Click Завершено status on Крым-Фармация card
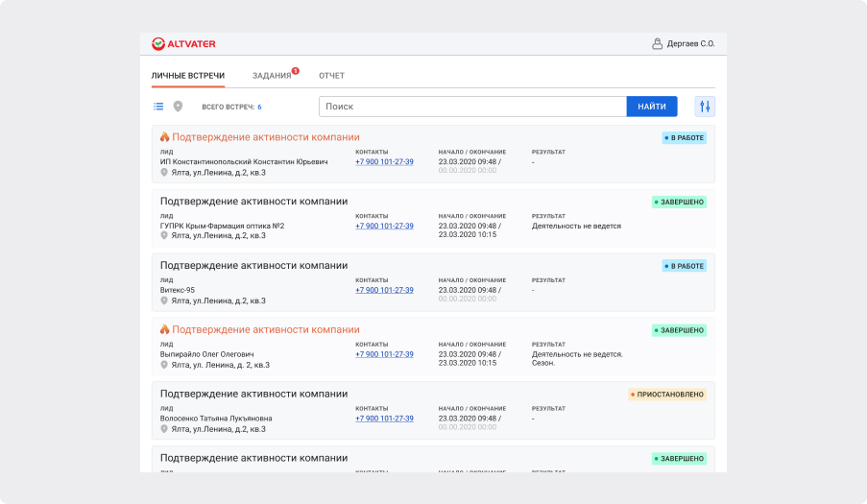This screenshot has width=867, height=504. [679, 202]
